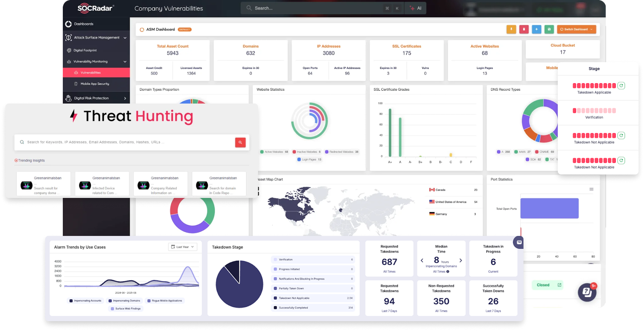
Task: Open the 'Infected Device related' insight card
Action: pos(102,184)
